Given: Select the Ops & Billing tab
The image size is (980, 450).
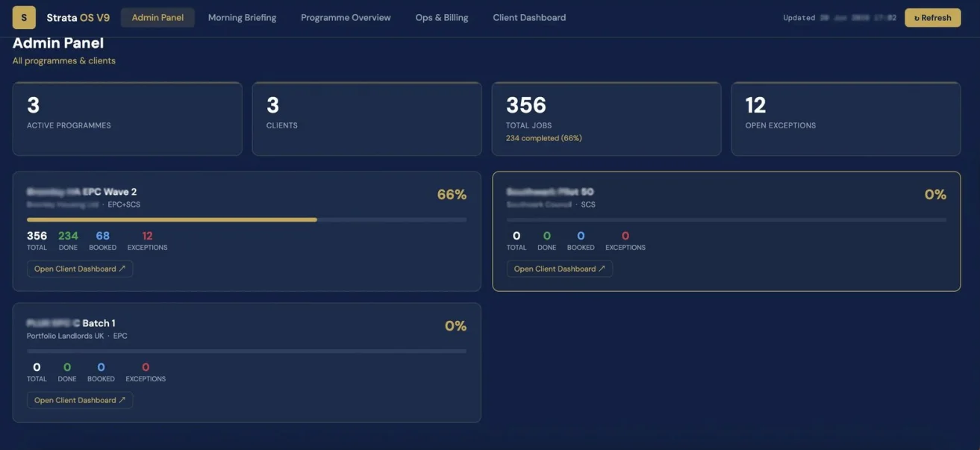Looking at the screenshot, I should (x=442, y=17).
